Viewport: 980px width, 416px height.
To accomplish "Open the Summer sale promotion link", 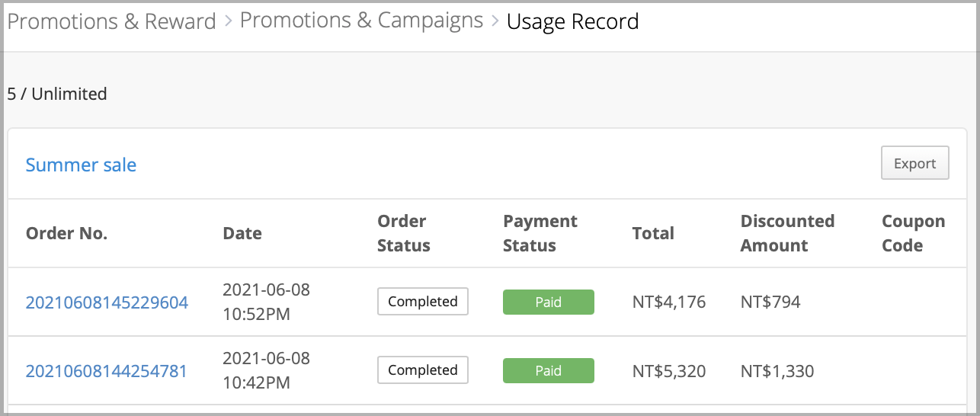I will [81, 165].
